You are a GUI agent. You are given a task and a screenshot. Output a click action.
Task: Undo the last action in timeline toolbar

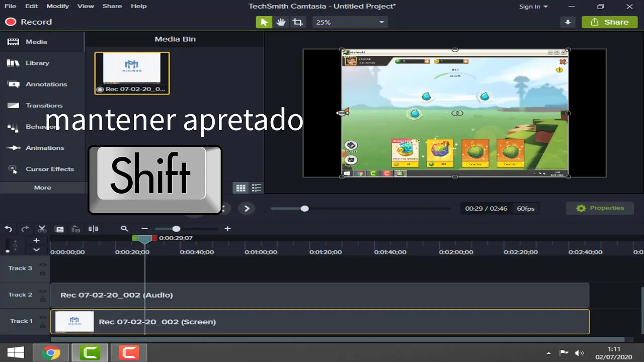[x=8, y=229]
